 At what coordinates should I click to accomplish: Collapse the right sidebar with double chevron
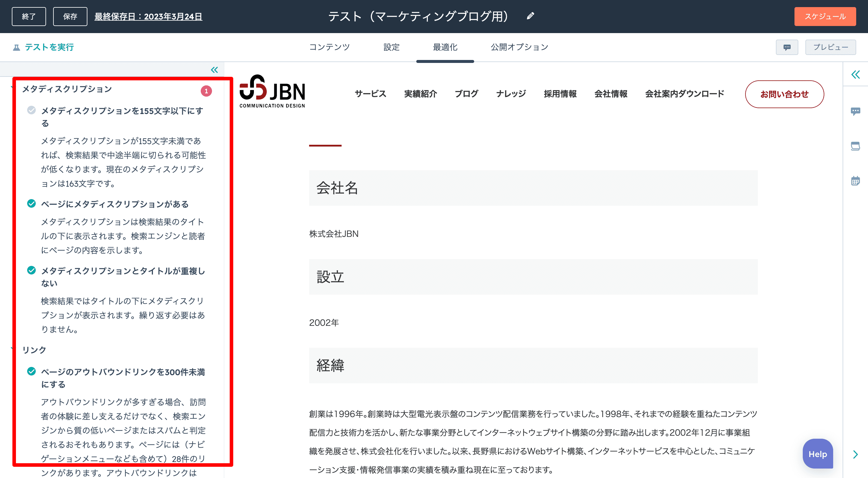(856, 74)
